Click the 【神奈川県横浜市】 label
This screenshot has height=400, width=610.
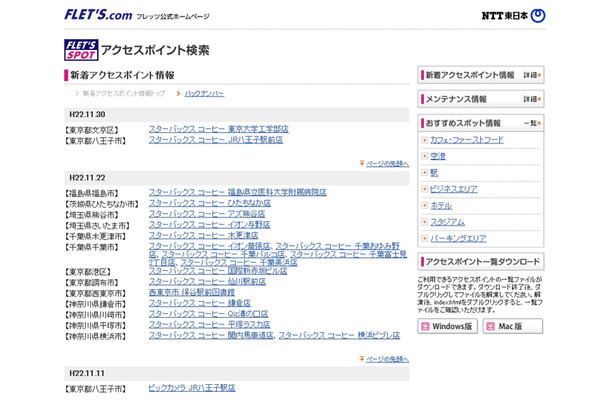click(96, 337)
